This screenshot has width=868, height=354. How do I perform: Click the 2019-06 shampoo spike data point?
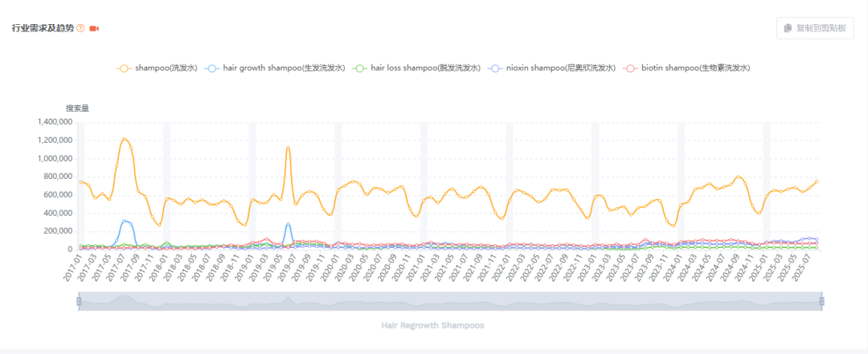[288, 148]
